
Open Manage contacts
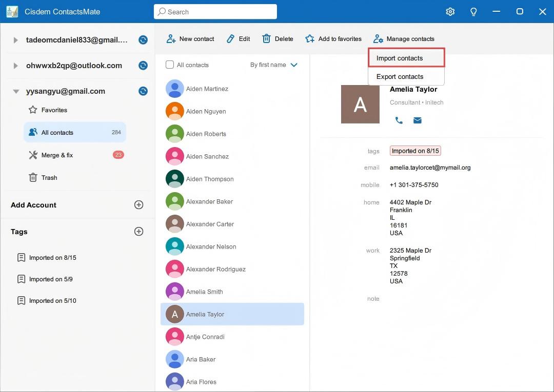click(404, 38)
